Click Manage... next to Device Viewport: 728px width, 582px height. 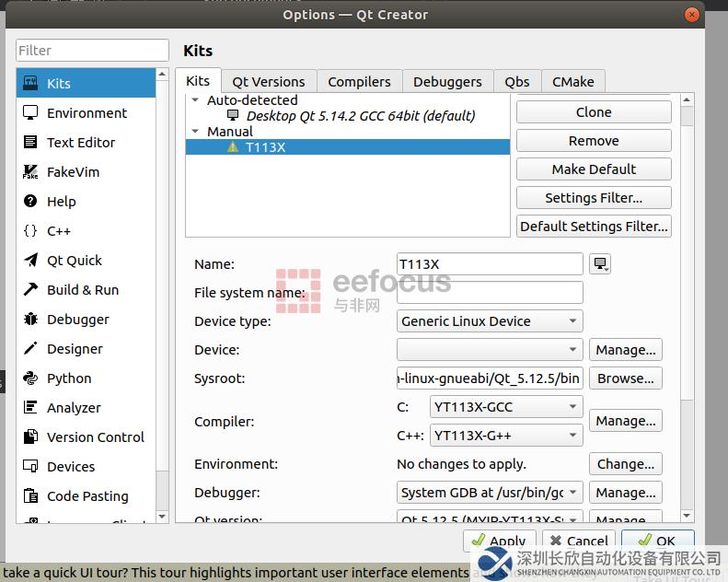(626, 349)
